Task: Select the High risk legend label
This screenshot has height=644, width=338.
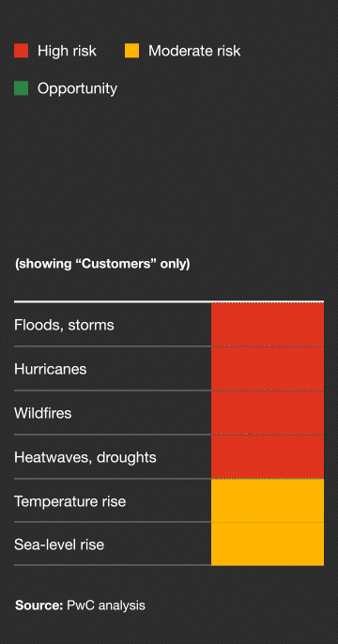Action: point(67,51)
